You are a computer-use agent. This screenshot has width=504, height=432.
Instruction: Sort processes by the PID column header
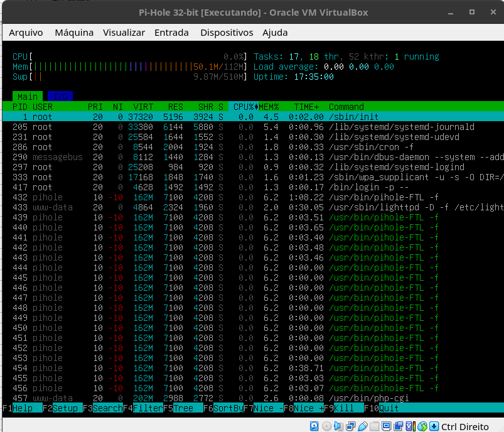pos(20,107)
